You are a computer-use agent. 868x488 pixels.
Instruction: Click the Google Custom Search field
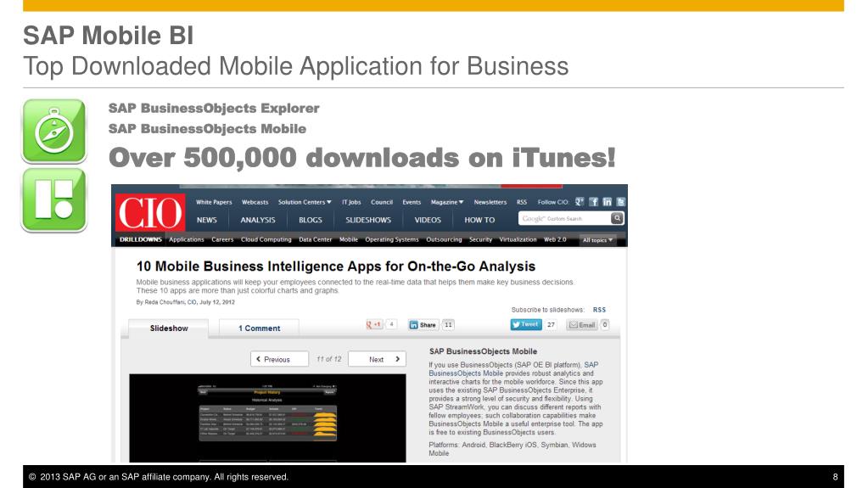click(564, 219)
